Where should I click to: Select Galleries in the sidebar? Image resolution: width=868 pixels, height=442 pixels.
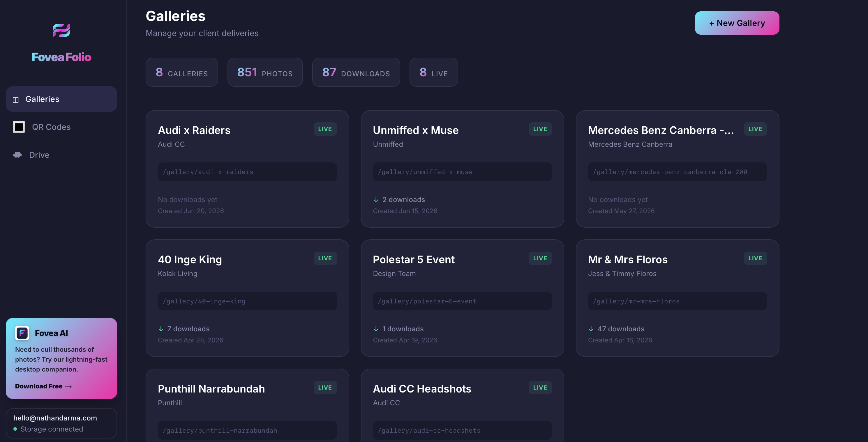(61, 99)
